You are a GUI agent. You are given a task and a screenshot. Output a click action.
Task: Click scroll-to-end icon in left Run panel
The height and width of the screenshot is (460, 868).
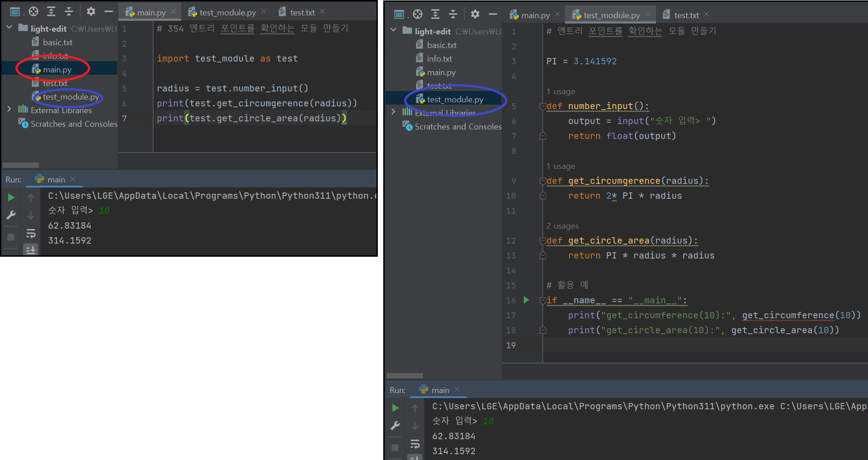point(31,249)
